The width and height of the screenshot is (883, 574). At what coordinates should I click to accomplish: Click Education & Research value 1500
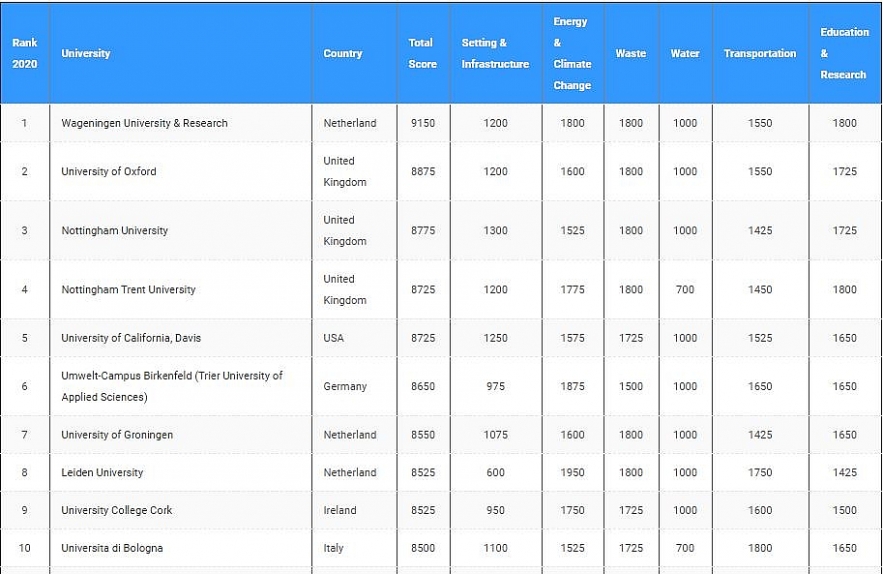pos(844,510)
